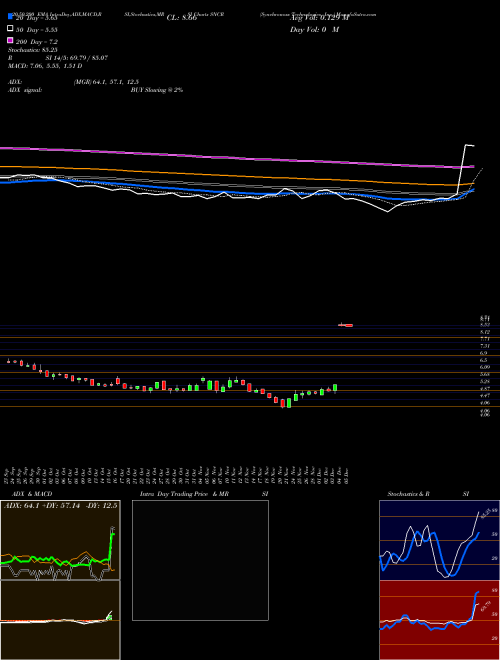Click the gapped-up red candle near 8.53
Image resolution: width=500 pixels, height=660 pixels.
tap(348, 325)
